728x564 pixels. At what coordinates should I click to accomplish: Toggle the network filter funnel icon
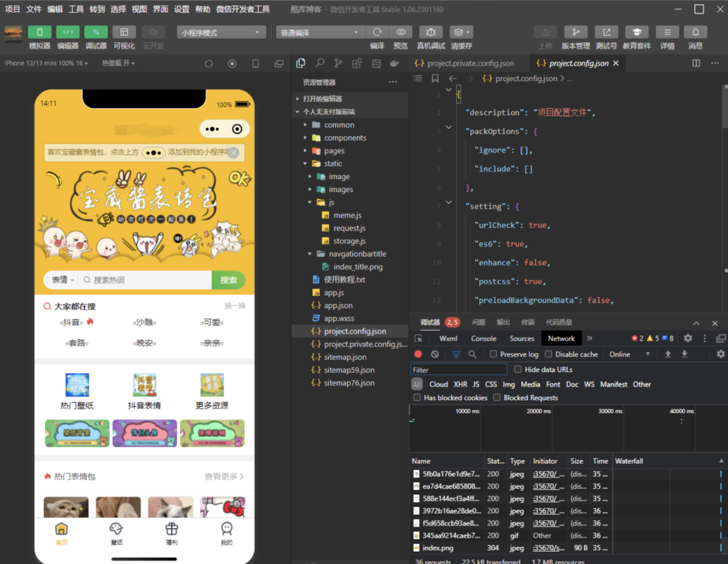pos(456,354)
